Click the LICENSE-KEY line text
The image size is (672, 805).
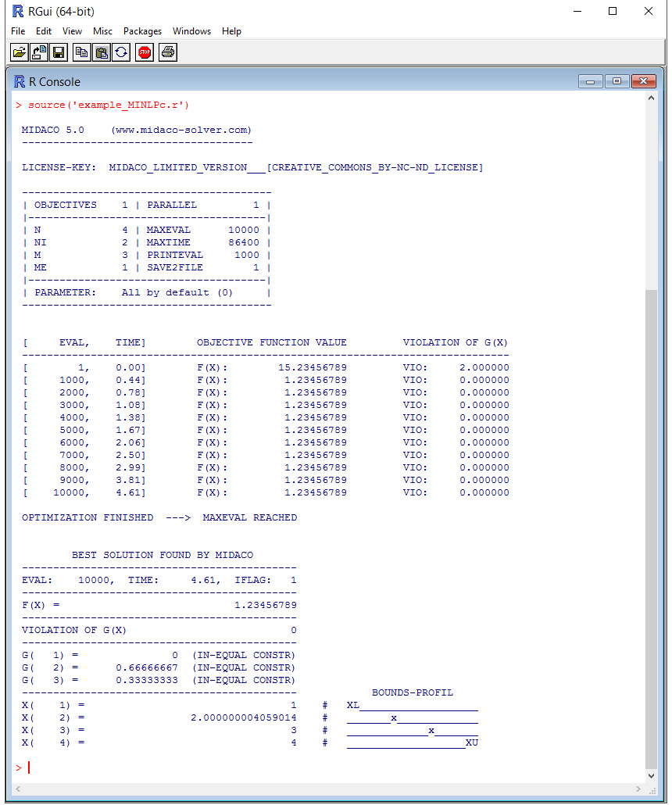click(x=252, y=167)
